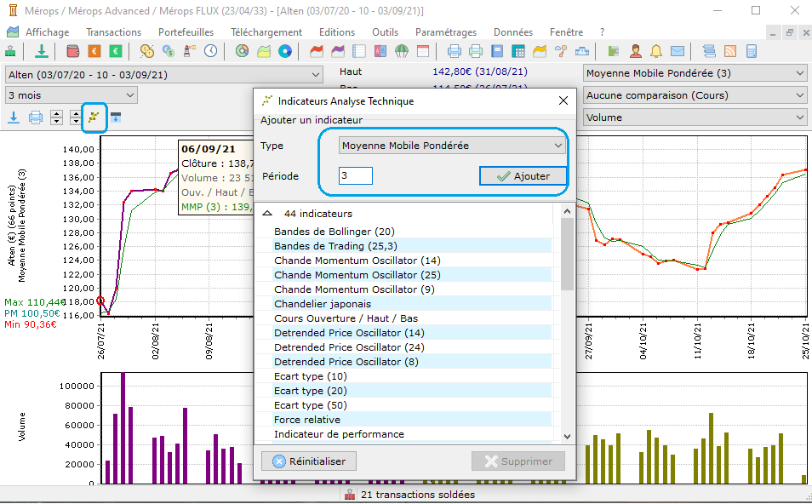Click down arrow of first chart stepper

pyautogui.click(x=56, y=121)
